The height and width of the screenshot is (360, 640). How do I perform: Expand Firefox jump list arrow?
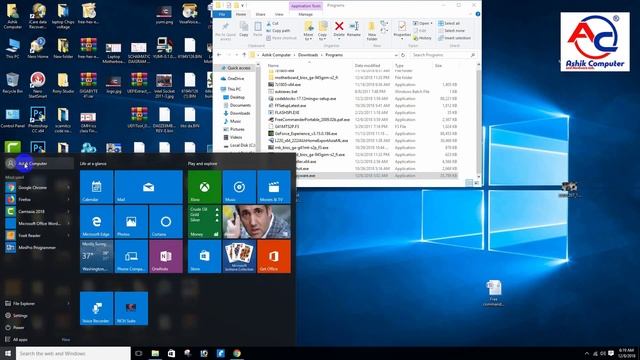point(68,200)
